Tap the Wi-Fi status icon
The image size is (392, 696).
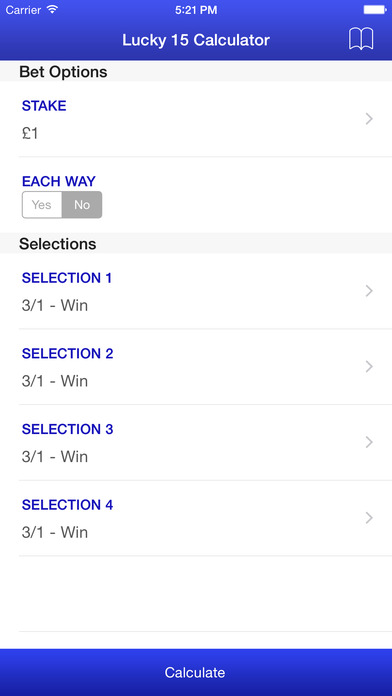52,9
